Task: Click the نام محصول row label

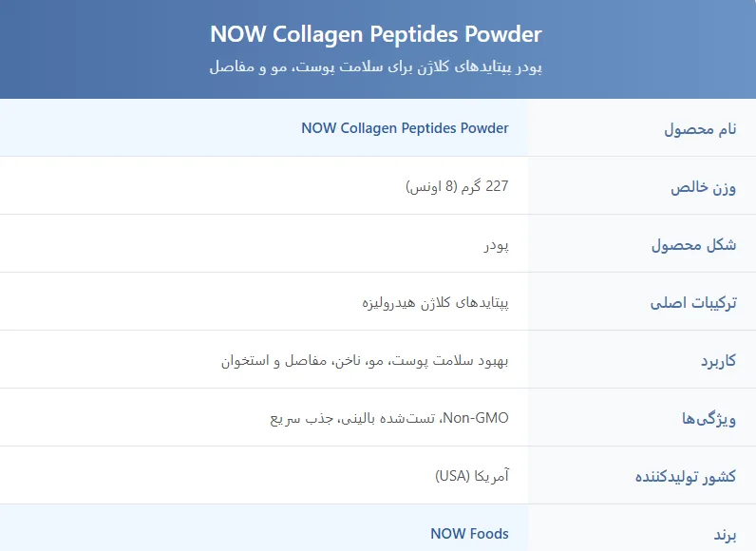Action: click(x=700, y=128)
